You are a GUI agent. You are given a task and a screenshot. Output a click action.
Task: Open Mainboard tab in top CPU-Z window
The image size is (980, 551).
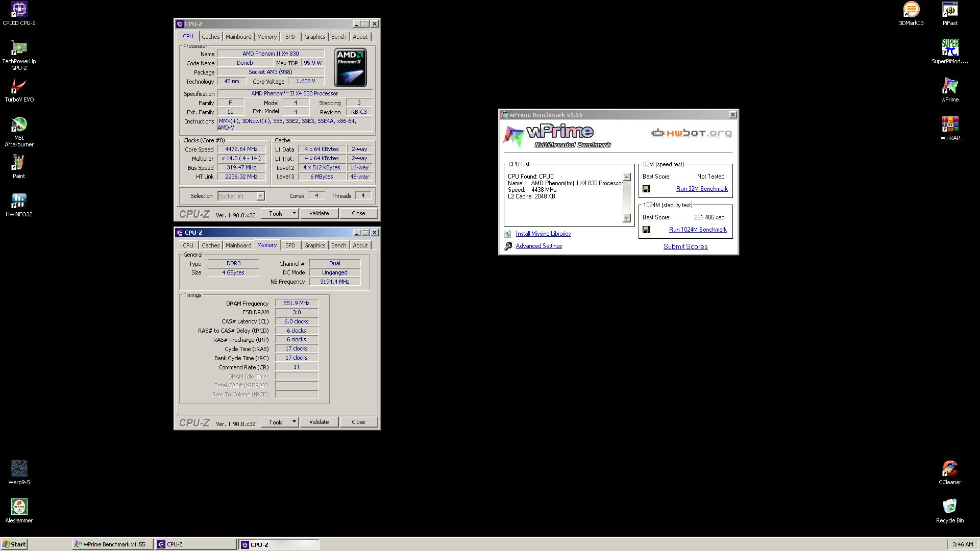click(x=238, y=37)
